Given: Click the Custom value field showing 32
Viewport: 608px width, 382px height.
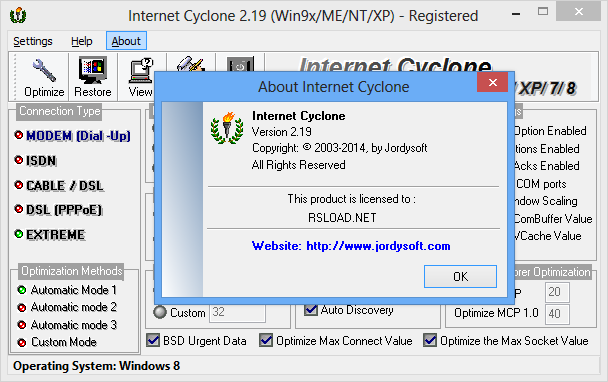Looking at the screenshot, I should 237,313.
